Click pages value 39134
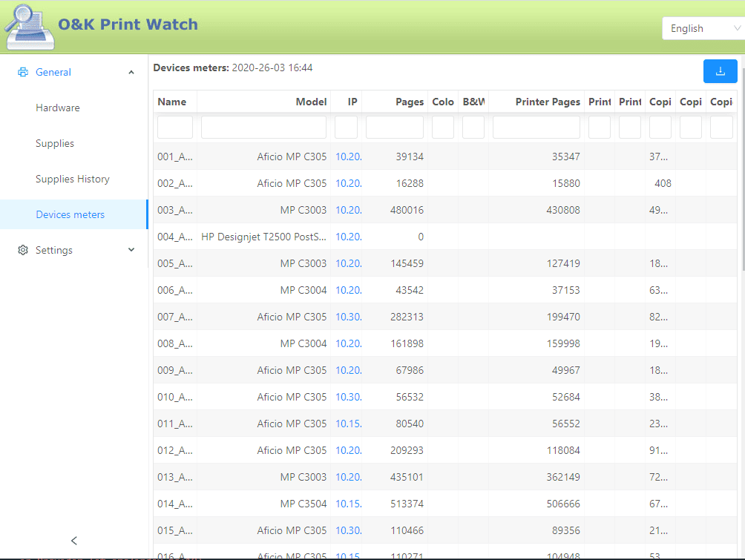 (410, 157)
